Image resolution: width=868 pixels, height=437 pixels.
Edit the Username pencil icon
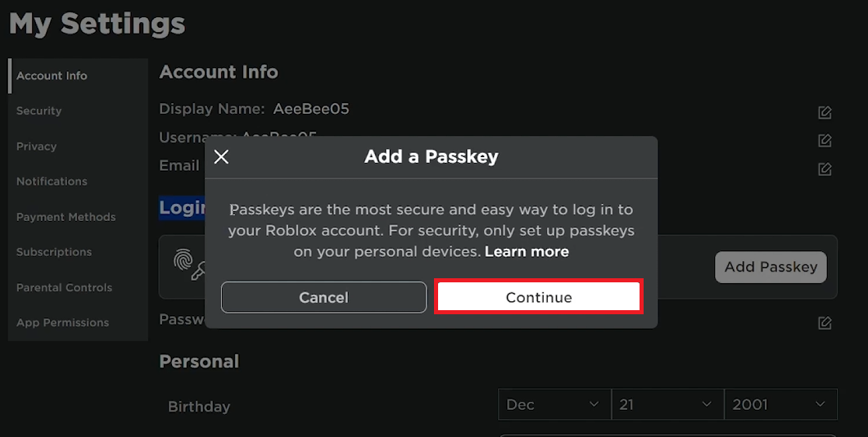(x=825, y=141)
